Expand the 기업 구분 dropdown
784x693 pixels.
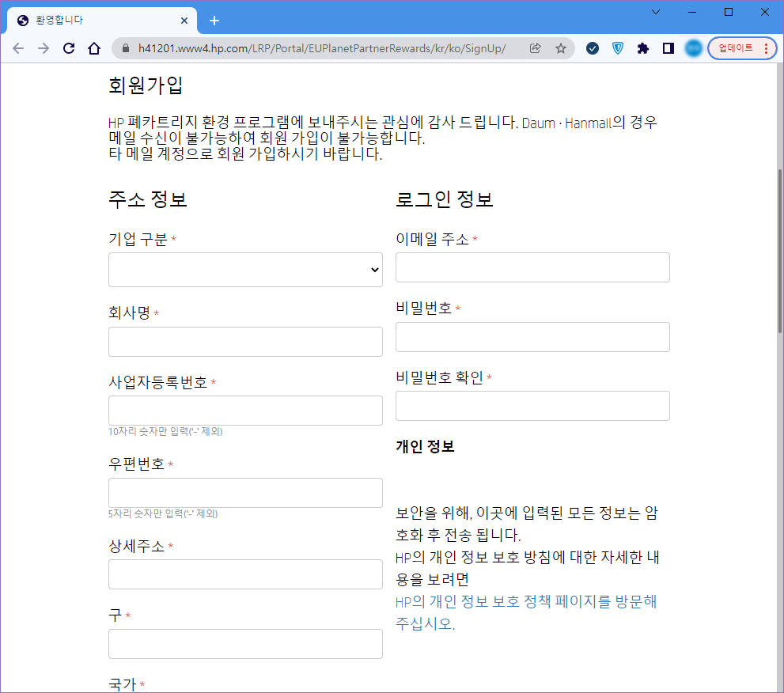point(245,270)
